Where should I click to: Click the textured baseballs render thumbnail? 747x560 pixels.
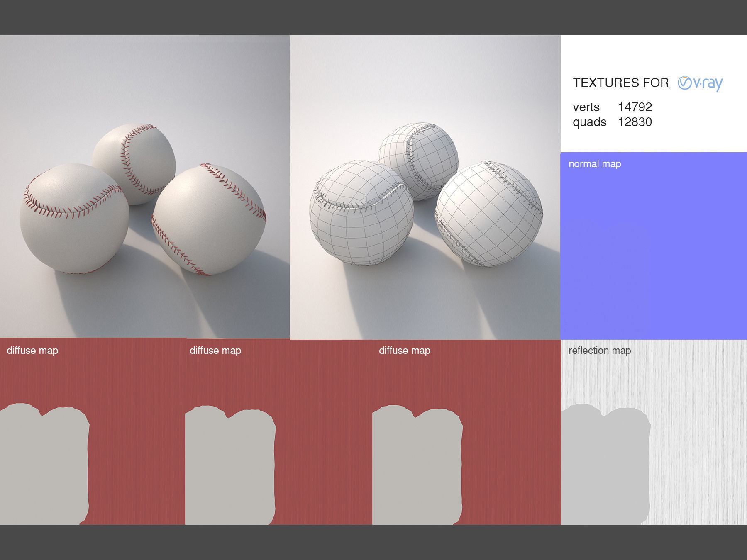pyautogui.click(x=145, y=187)
